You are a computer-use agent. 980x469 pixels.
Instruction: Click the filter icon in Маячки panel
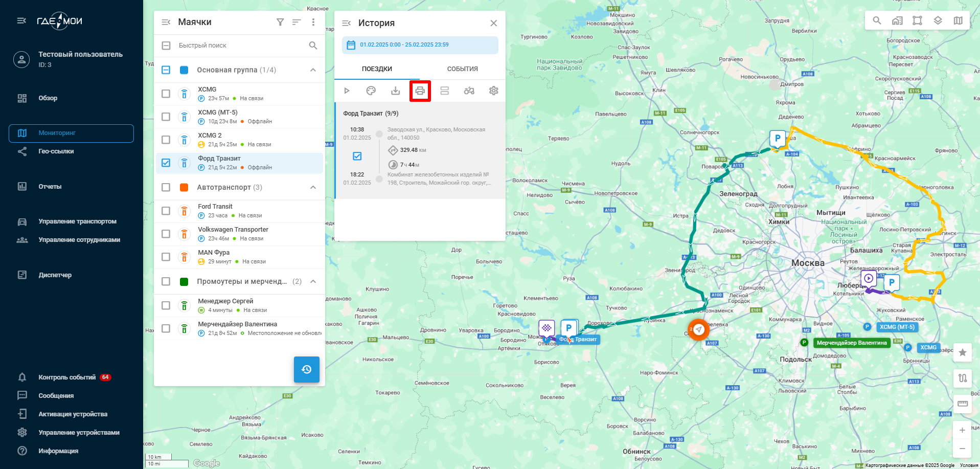pos(280,22)
